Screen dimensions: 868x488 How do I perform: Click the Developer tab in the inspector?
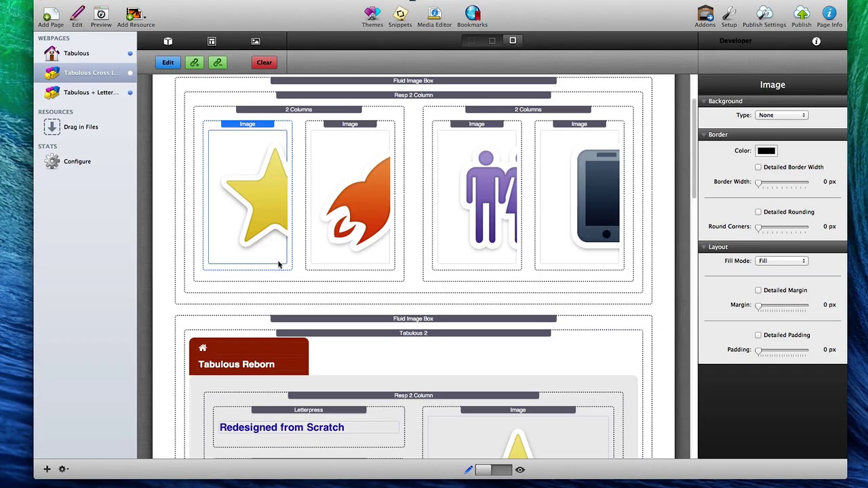coord(736,41)
